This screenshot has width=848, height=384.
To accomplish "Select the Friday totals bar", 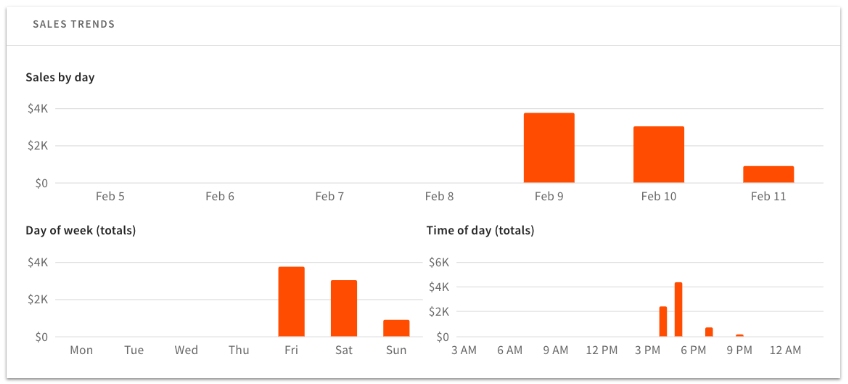I will click(x=292, y=302).
